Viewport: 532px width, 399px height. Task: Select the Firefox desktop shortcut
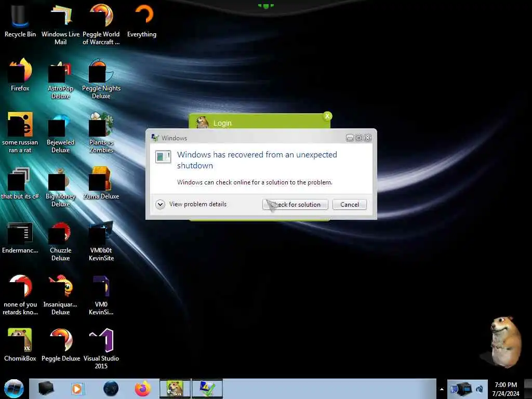pyautogui.click(x=20, y=75)
